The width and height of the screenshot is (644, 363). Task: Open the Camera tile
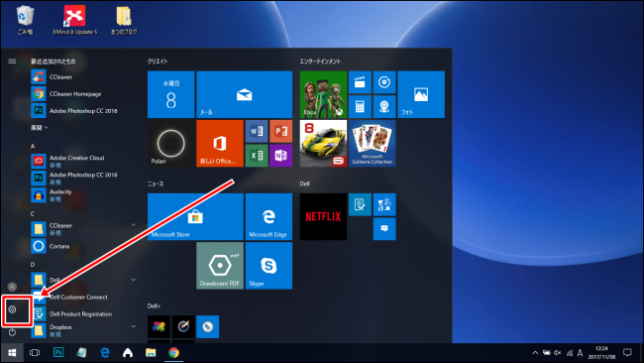384,106
